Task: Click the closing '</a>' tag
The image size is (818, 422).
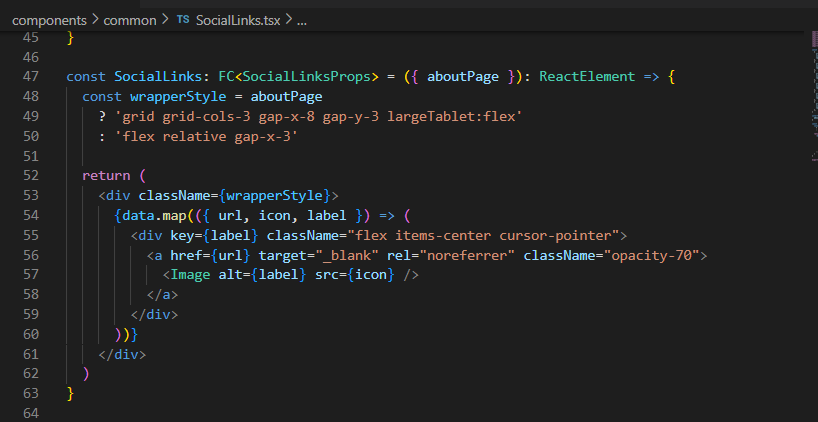Action: point(162,295)
